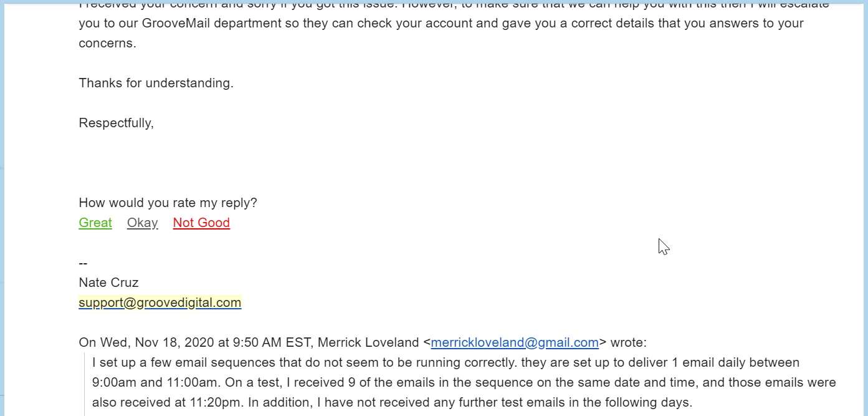Click the quoted line mentioning '11:20pm'
The height and width of the screenshot is (416, 868).
point(392,402)
